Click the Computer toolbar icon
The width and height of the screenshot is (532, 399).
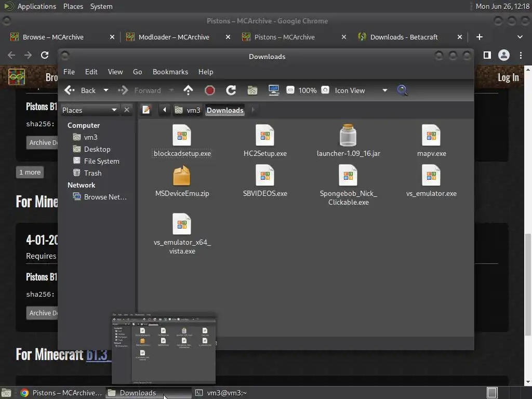273,90
